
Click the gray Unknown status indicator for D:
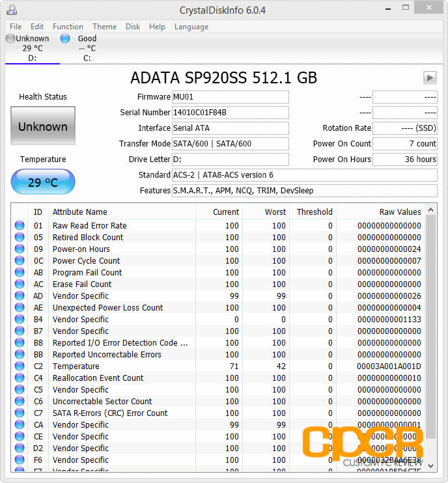[x=10, y=38]
